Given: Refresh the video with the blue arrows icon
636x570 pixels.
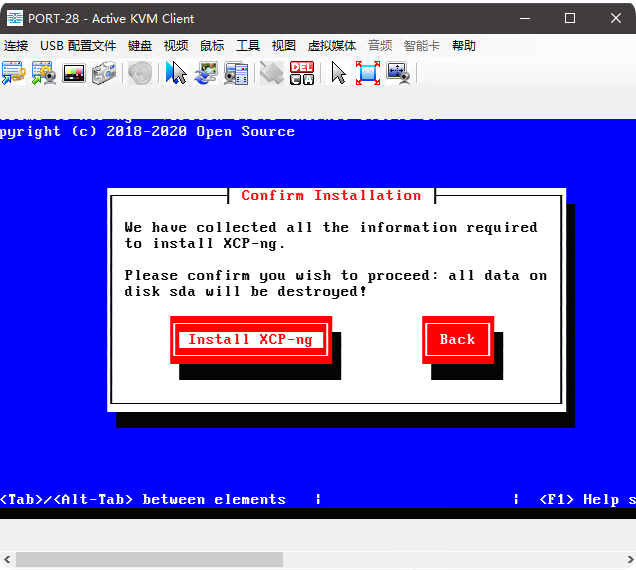Looking at the screenshot, I should click(206, 73).
